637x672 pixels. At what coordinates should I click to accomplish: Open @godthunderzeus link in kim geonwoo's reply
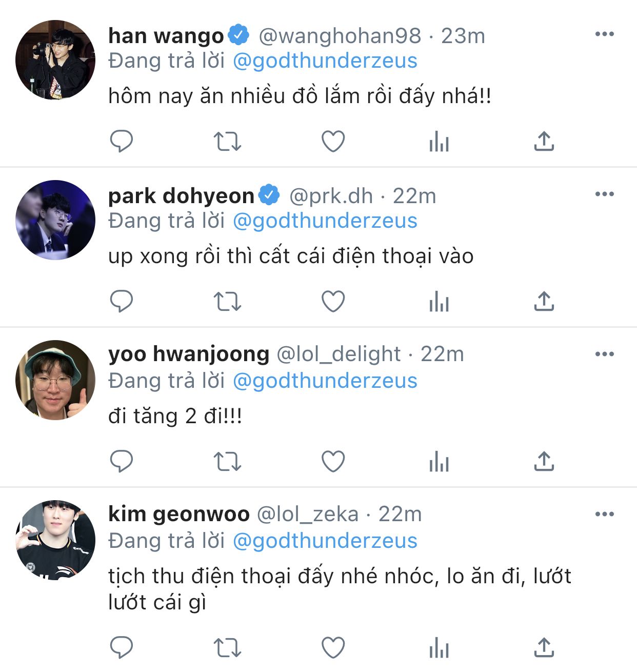click(x=325, y=541)
